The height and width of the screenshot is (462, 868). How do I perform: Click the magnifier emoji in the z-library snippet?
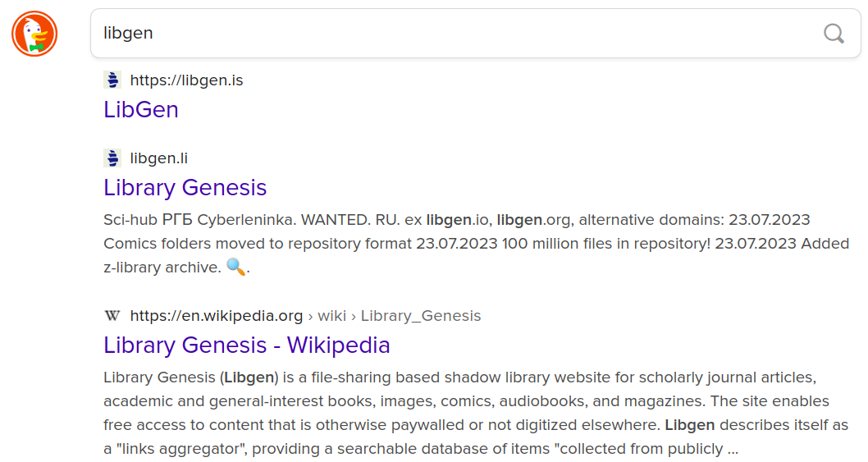pyautogui.click(x=235, y=267)
